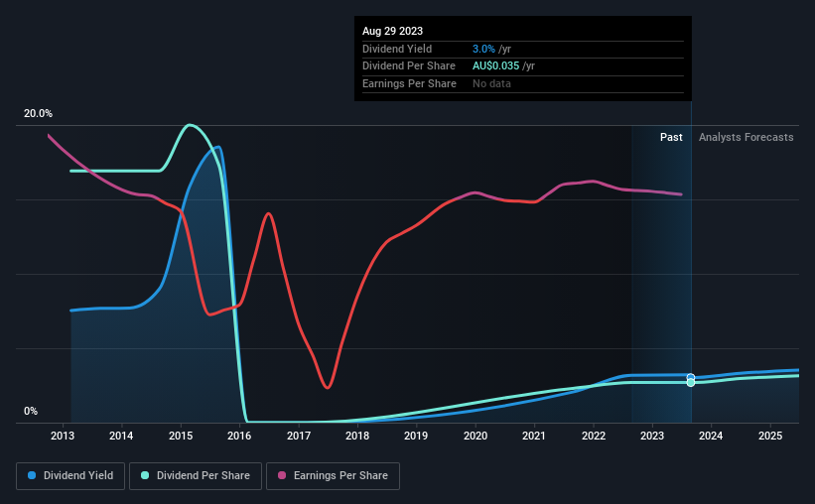Select the 2025 label on the time axis
815x504 pixels.
pos(770,436)
